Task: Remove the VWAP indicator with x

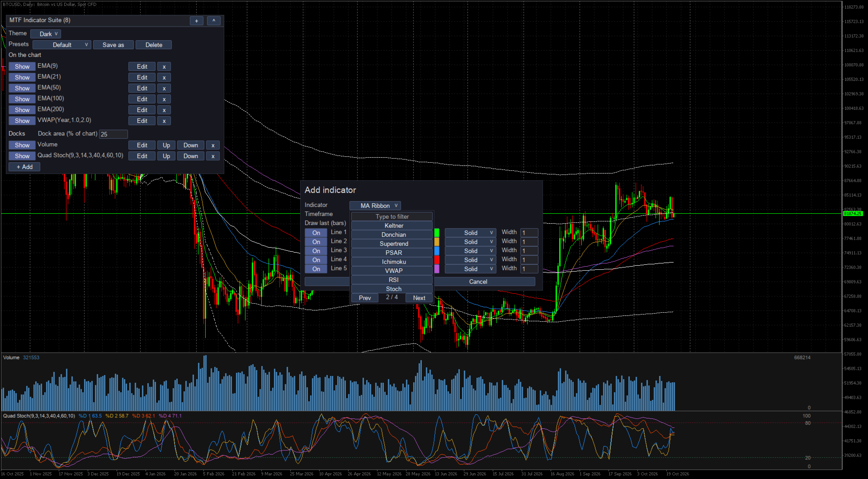Action: (x=164, y=121)
